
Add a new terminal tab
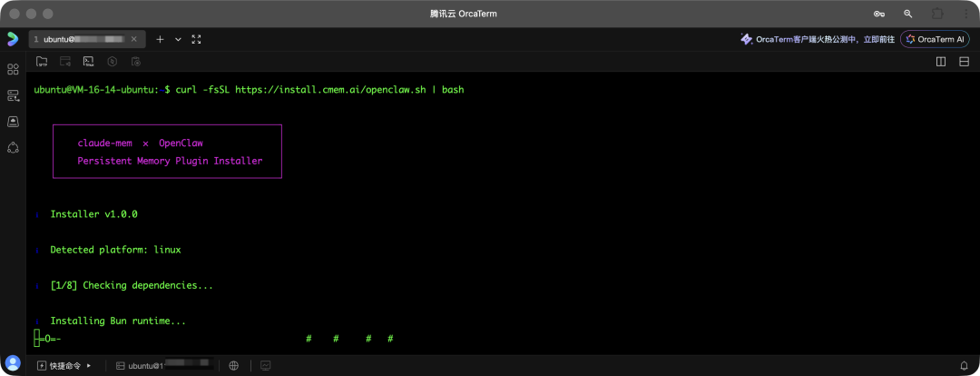pyautogui.click(x=160, y=39)
